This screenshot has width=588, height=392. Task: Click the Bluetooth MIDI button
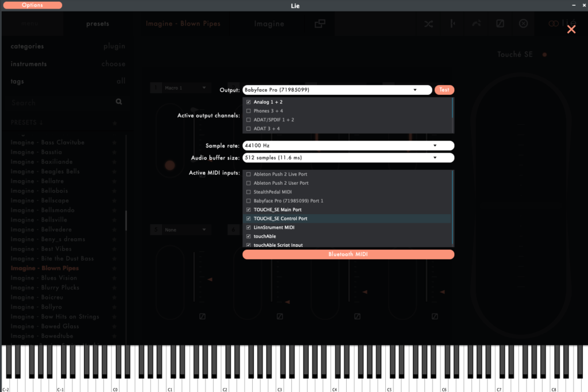tap(348, 254)
